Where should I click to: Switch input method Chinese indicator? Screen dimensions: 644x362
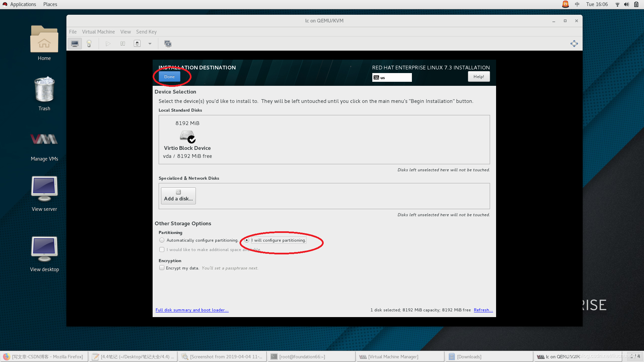coord(577,4)
